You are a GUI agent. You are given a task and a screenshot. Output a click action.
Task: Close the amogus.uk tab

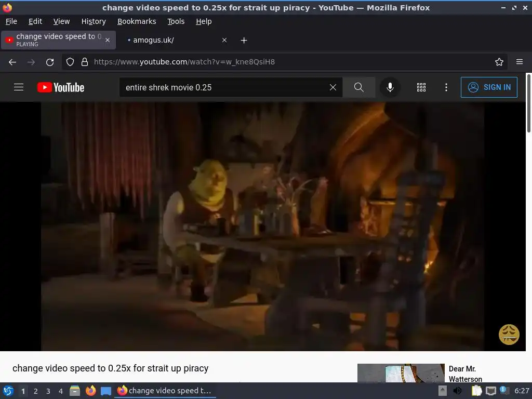(224, 40)
